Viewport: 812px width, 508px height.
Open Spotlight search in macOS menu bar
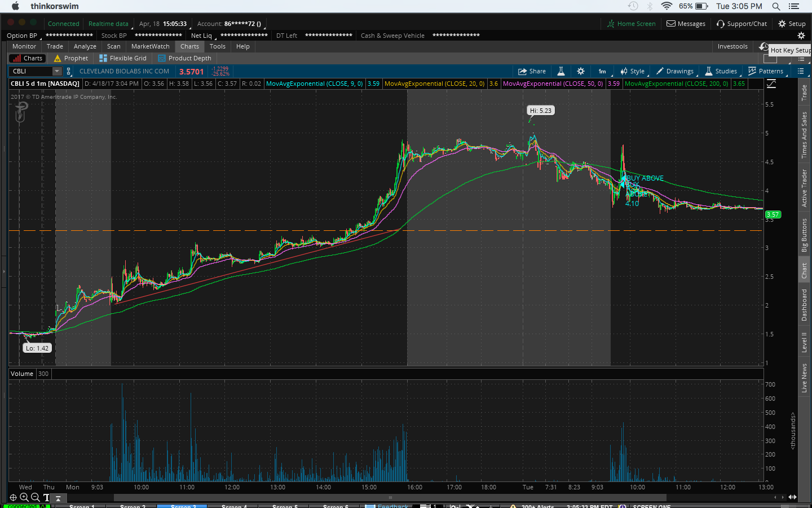[776, 6]
